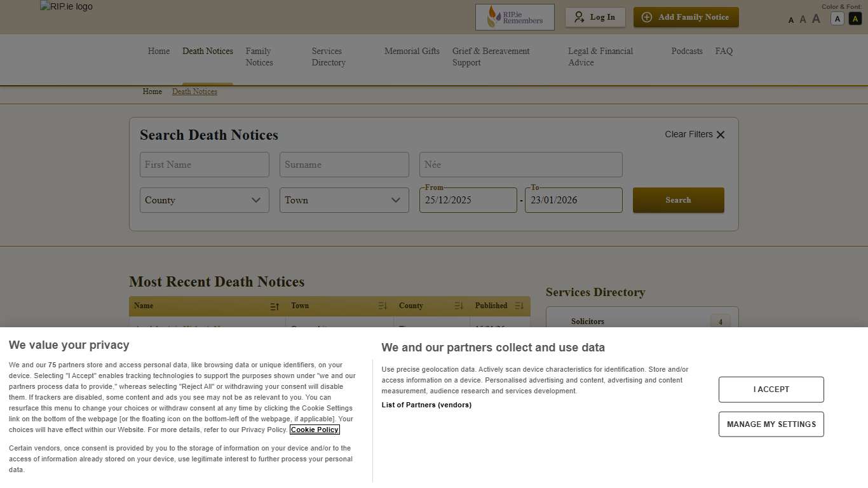
Task: Sort the County column
Action: (459, 306)
